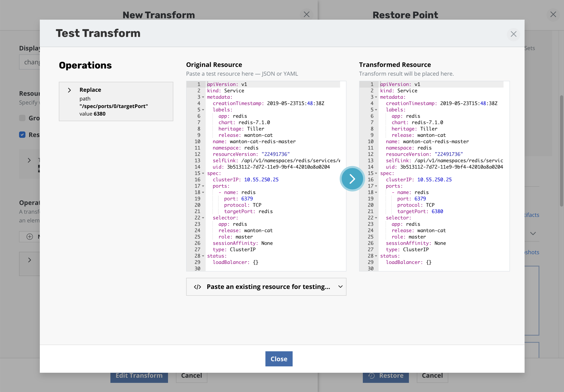Click the Edit Transform button

(139, 375)
